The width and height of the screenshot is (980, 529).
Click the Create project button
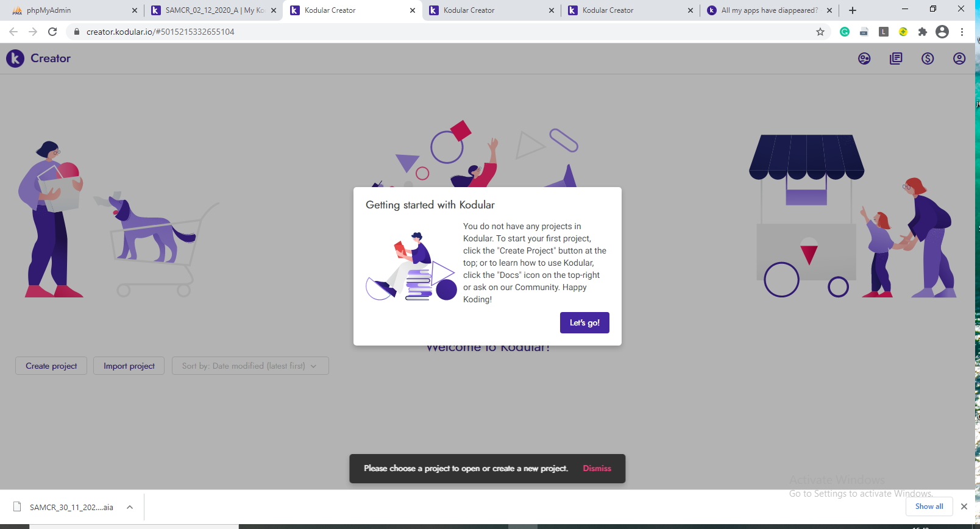point(51,366)
